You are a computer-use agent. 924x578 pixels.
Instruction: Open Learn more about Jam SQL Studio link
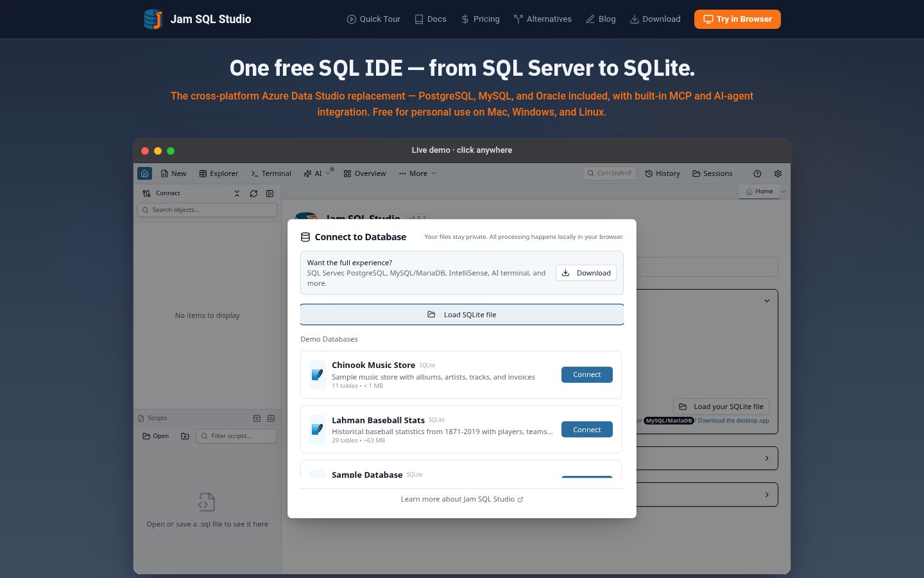(462, 499)
